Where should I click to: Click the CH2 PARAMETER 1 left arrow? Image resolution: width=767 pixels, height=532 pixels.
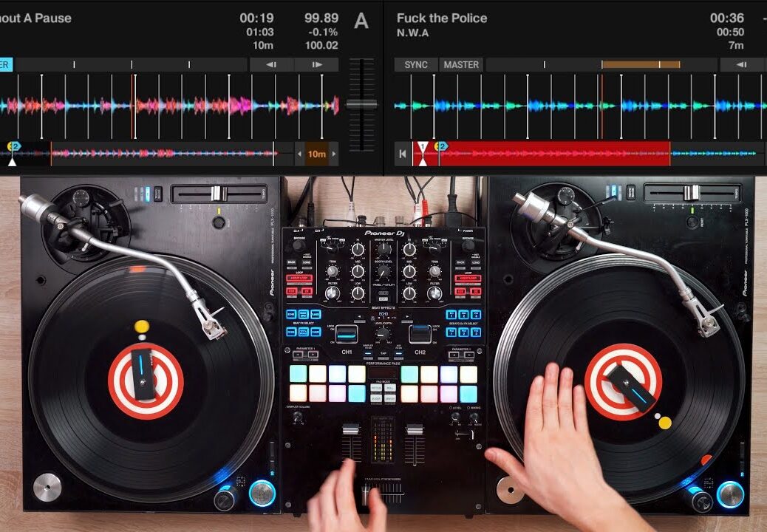[x=454, y=355]
